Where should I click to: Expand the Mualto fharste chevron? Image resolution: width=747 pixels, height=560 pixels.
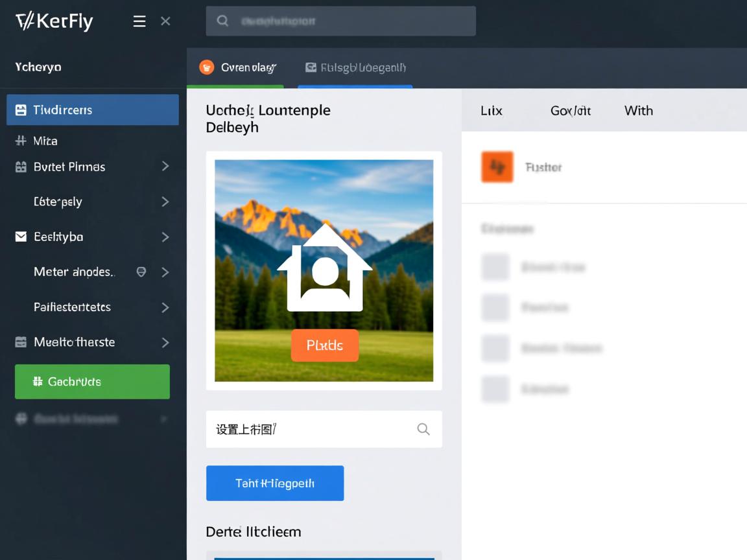[165, 342]
